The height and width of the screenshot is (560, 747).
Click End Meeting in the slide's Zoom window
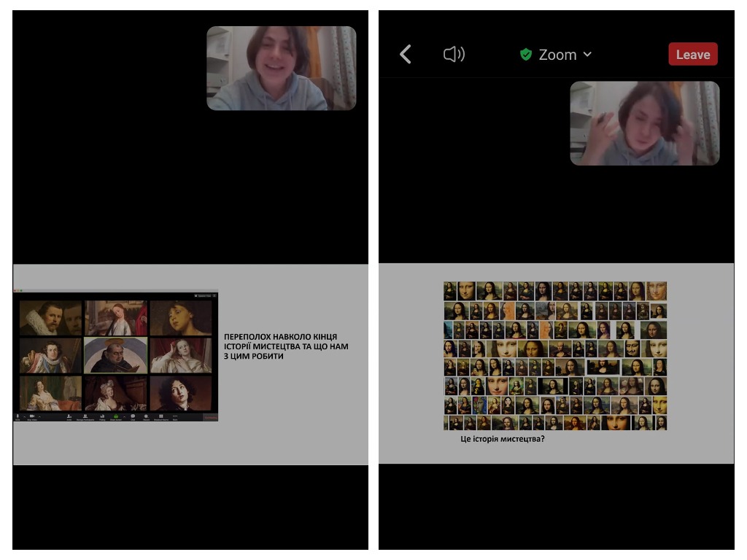[x=210, y=418]
